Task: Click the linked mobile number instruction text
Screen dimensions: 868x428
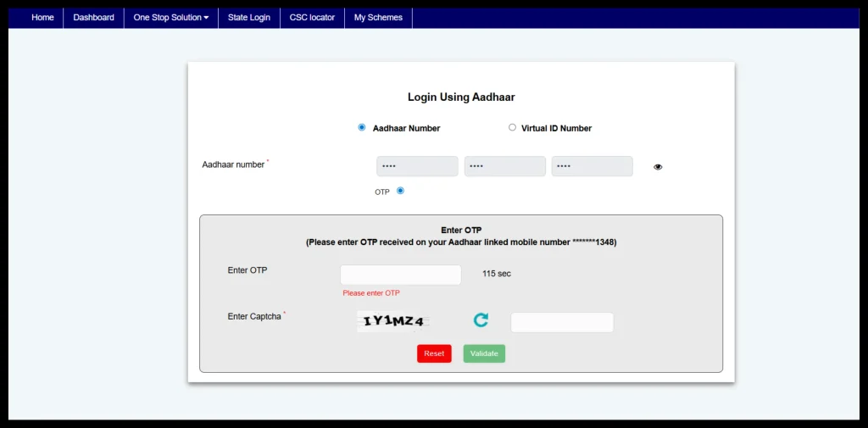Action: tap(461, 242)
